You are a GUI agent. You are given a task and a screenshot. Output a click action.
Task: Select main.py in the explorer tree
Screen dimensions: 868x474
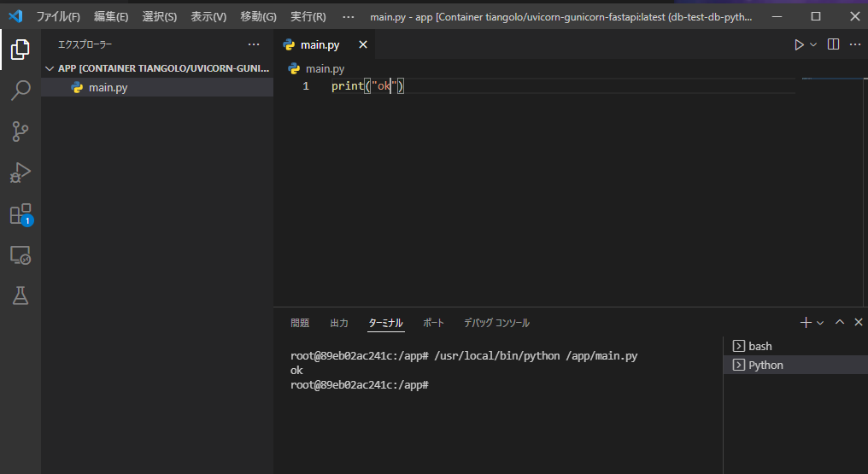(x=108, y=87)
